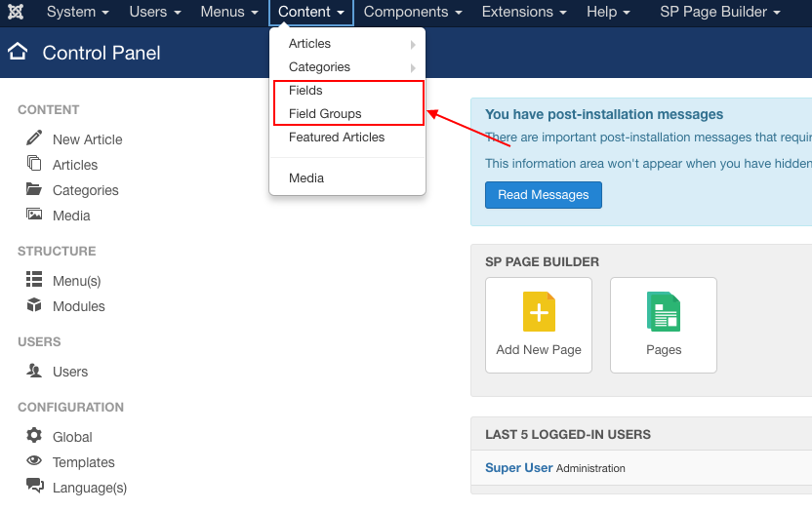Image resolution: width=812 pixels, height=512 pixels.
Task: Open the System dropdown menu
Action: click(78, 13)
